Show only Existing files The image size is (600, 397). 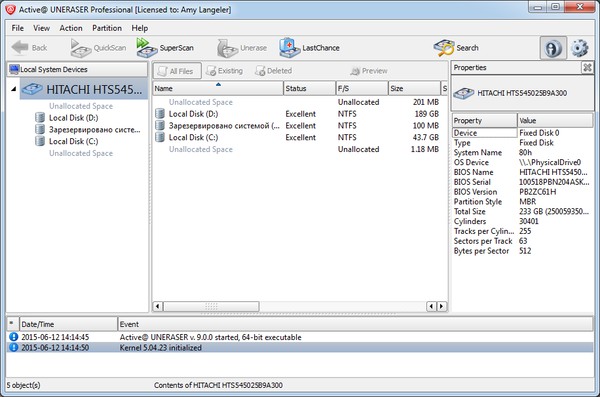[225, 71]
